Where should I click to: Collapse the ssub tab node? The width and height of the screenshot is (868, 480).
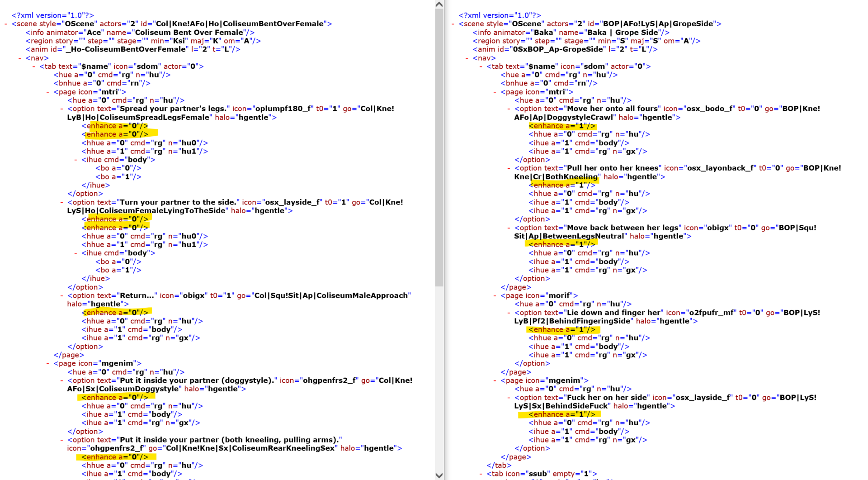[x=481, y=474]
